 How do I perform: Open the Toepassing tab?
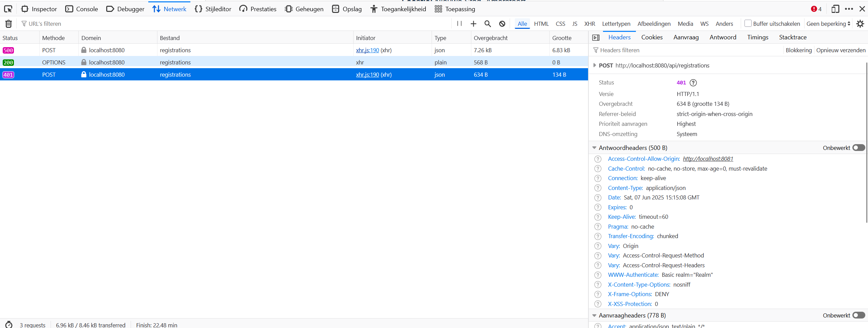click(x=455, y=9)
